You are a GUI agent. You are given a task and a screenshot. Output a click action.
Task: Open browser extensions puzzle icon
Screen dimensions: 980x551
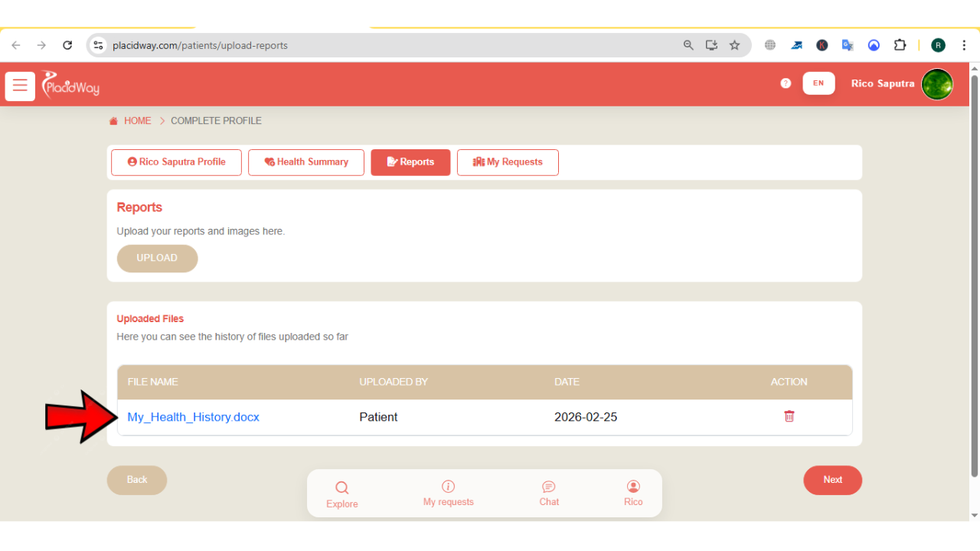(900, 45)
